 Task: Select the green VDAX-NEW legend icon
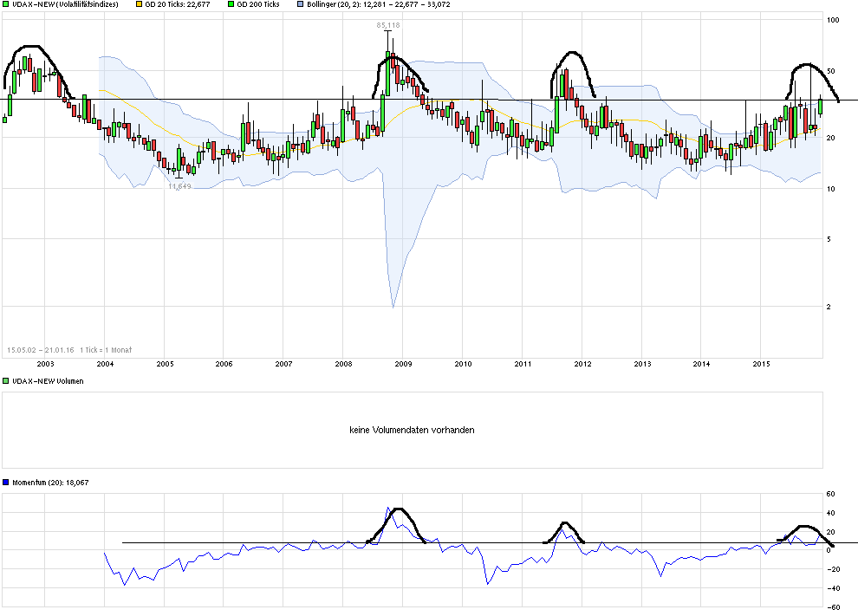tap(7, 6)
